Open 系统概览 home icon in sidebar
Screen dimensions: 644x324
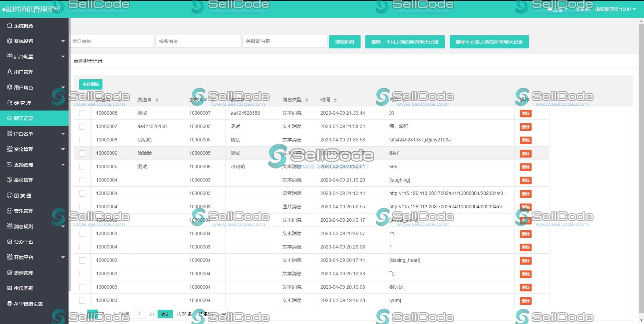coord(10,25)
